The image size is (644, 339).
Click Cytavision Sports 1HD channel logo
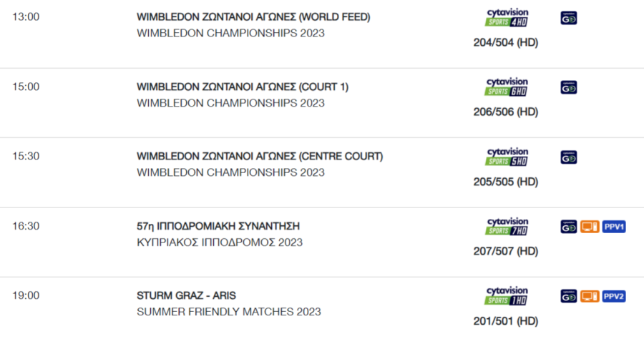[507, 296]
